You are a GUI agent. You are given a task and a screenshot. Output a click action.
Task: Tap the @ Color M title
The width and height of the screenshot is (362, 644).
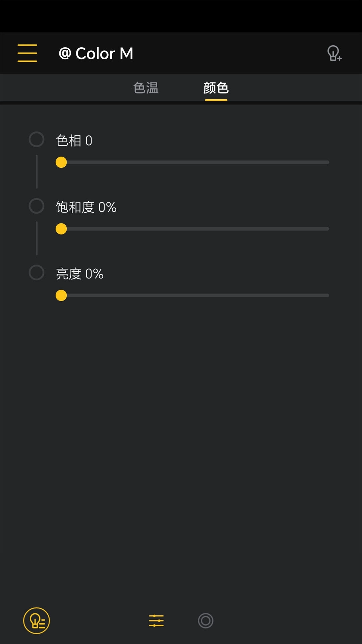[96, 53]
